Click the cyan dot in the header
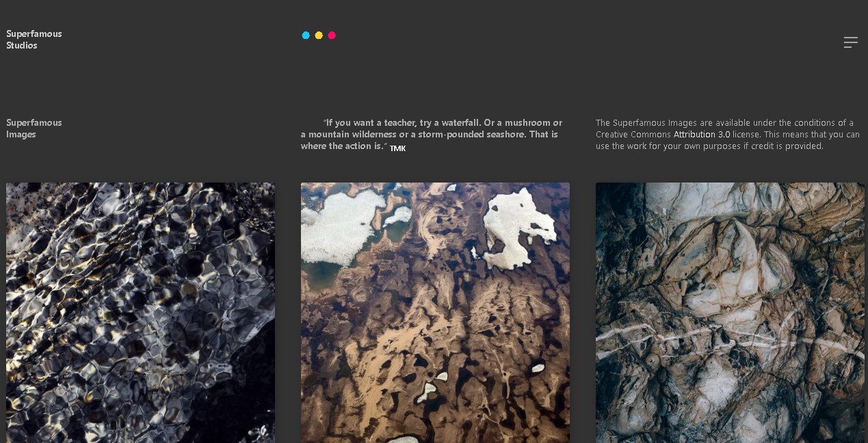This screenshot has width=868, height=443. click(306, 36)
